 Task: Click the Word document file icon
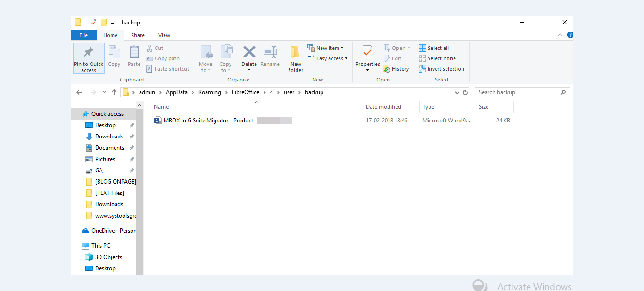pos(158,121)
